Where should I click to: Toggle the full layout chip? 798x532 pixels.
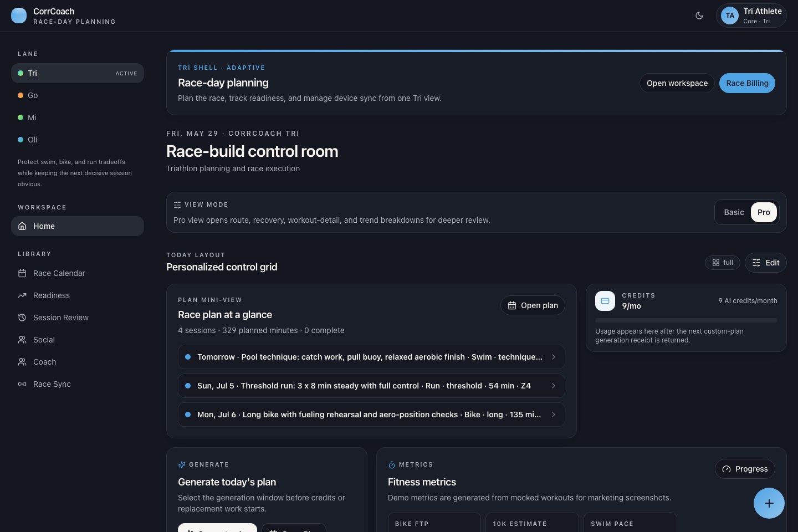(723, 263)
